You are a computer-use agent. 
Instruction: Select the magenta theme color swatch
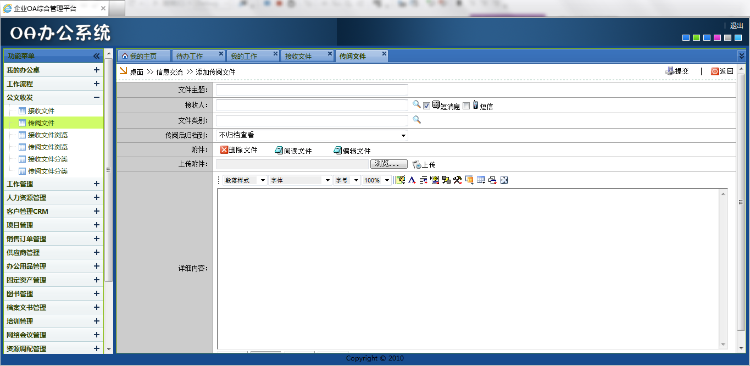pos(717,38)
